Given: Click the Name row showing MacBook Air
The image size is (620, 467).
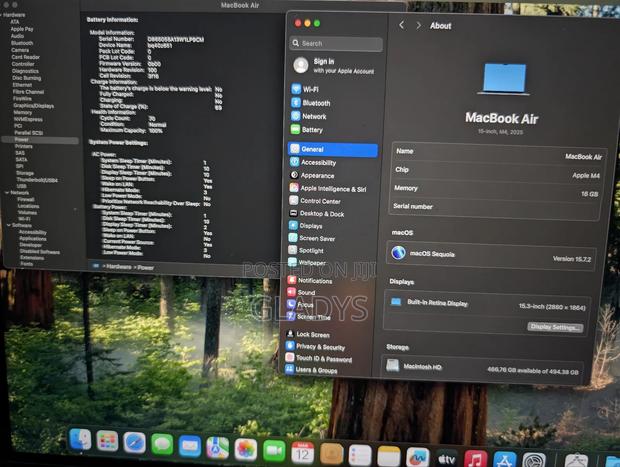Looking at the screenshot, I should point(498,154).
